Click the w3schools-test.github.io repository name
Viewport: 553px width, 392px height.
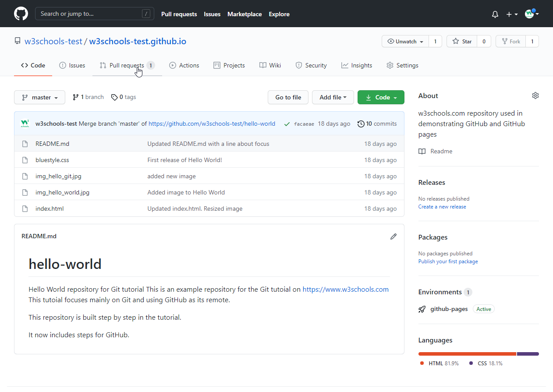[138, 41]
